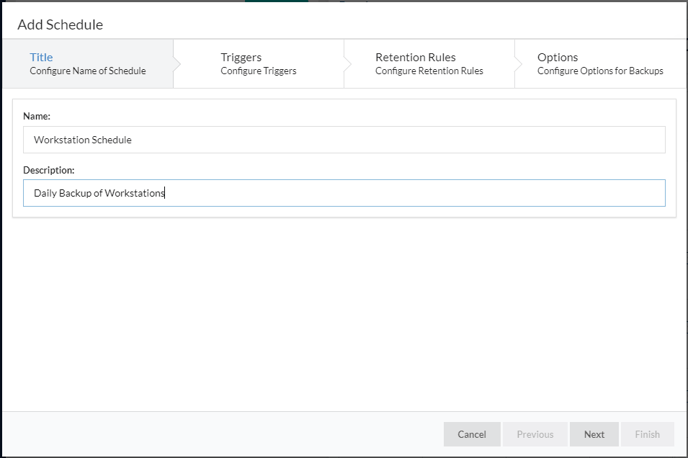This screenshot has height=458, width=688.
Task: Click 'Configure Options for Backups' subtitle
Action: tap(600, 71)
